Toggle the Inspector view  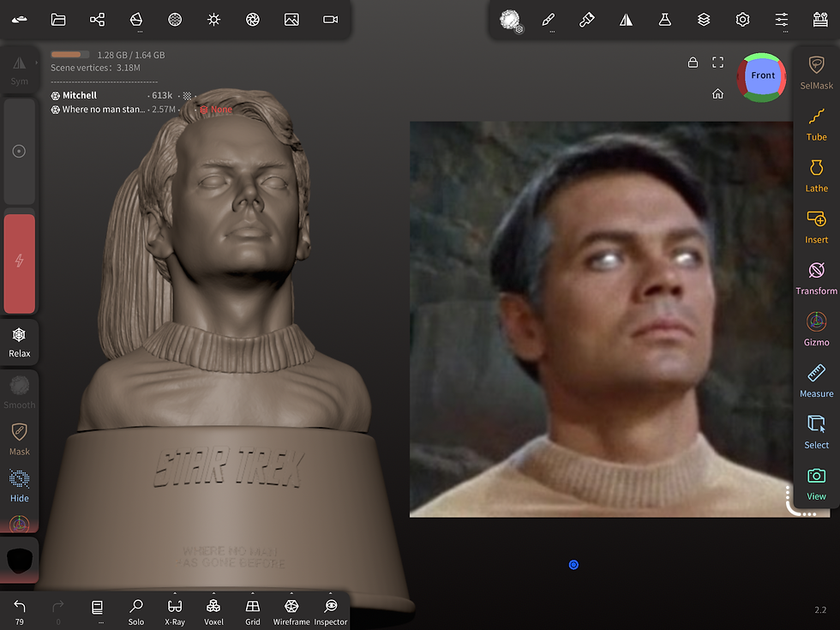(x=331, y=612)
